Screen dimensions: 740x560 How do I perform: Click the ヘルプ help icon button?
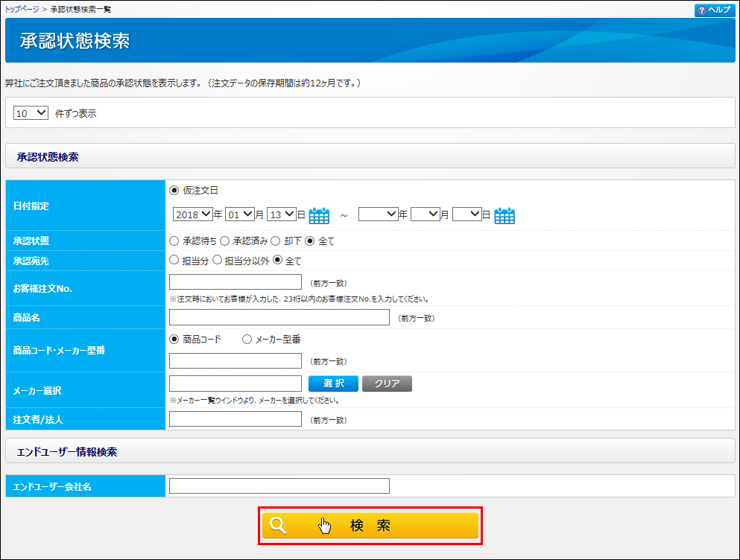tap(713, 10)
